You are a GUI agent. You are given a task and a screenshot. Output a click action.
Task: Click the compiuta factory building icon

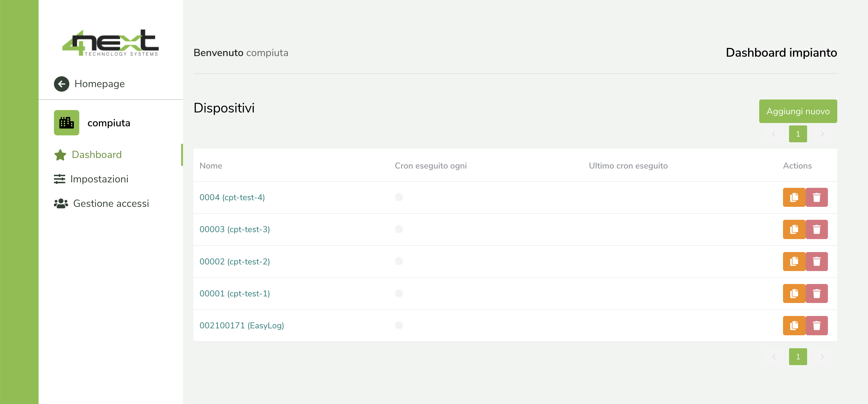click(66, 123)
